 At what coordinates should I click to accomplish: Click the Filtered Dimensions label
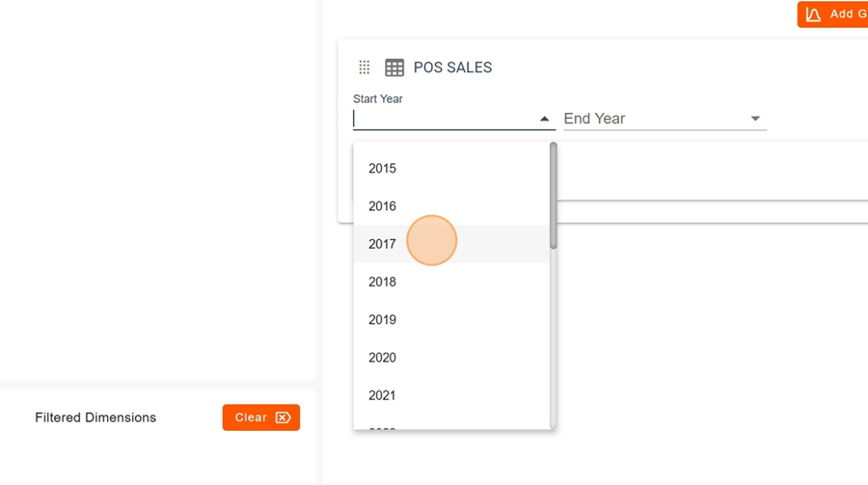pyautogui.click(x=95, y=418)
